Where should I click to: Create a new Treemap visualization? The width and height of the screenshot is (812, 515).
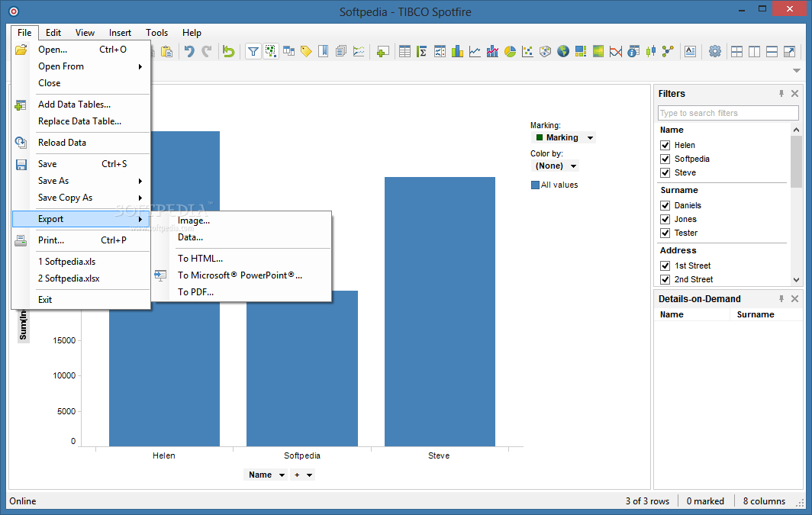click(581, 51)
